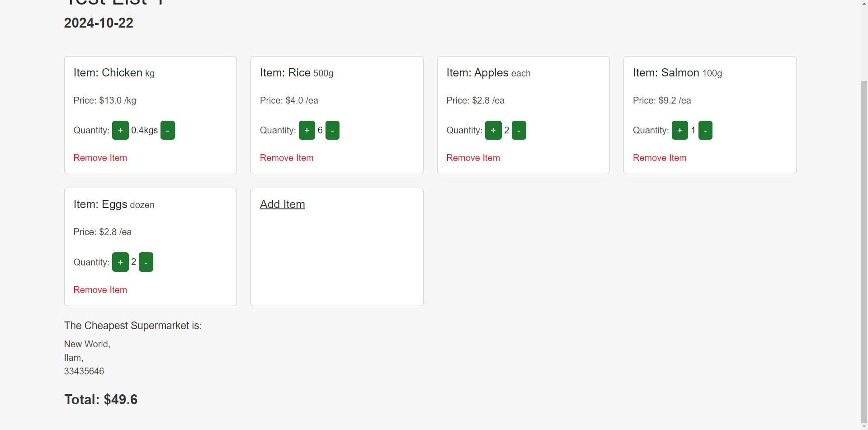Click the vertical scrollbar thumb

(x=864, y=249)
